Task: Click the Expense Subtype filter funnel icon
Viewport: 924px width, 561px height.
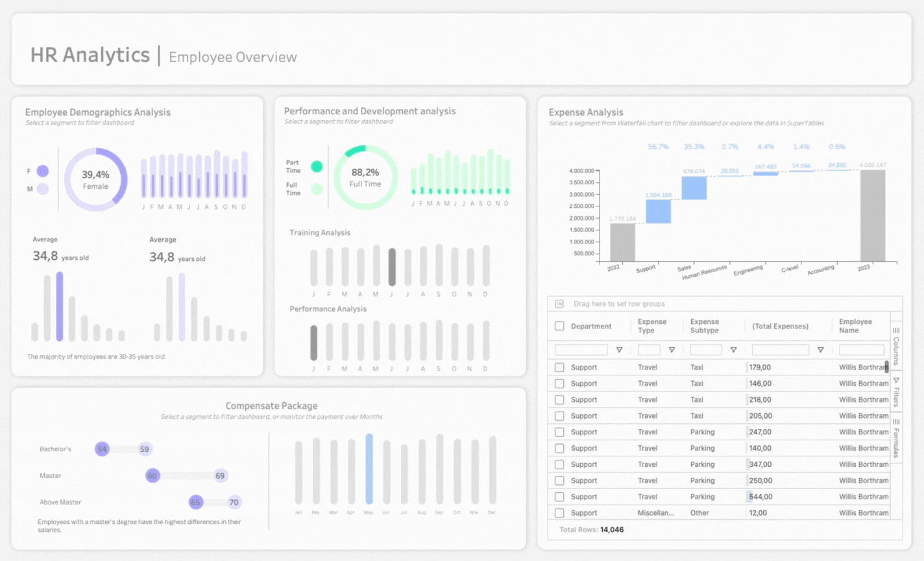Action: [733, 349]
